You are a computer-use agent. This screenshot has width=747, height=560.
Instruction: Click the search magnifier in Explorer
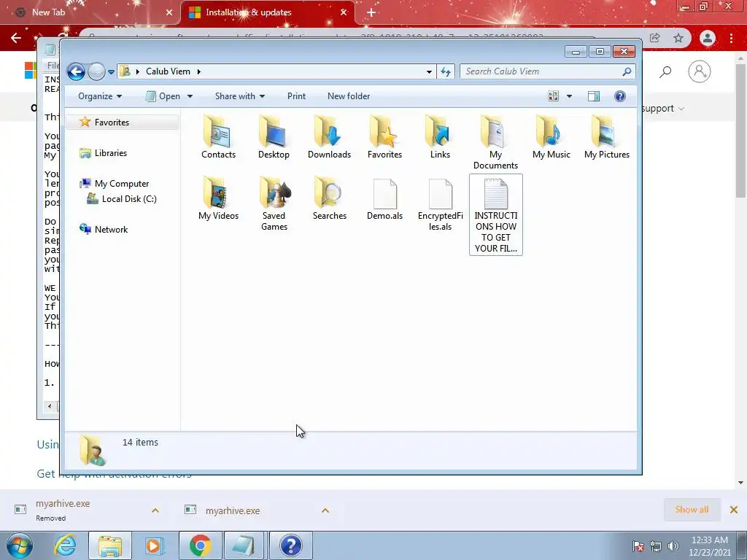pyautogui.click(x=627, y=71)
